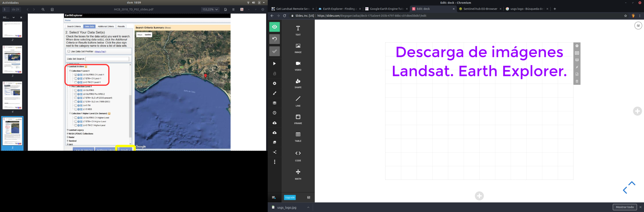Open deck settings gear in left sidebar

[x=274, y=83]
